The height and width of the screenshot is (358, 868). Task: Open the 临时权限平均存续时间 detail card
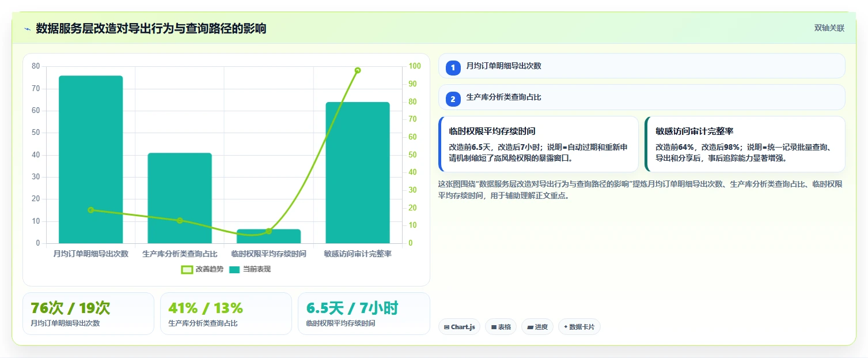coord(539,144)
